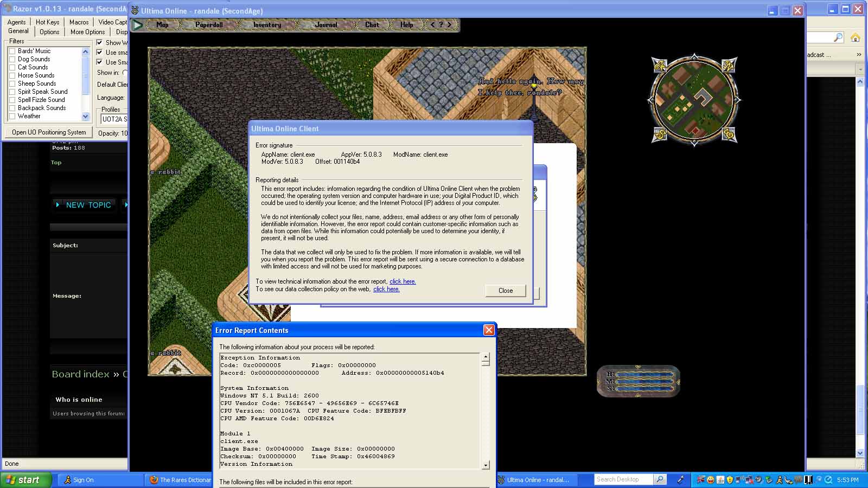Click the radar minimap
This screenshot has height=488, width=868.
coord(694,100)
